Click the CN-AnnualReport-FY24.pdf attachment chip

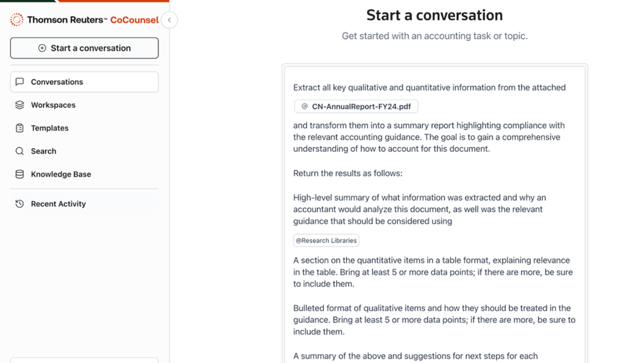click(356, 107)
